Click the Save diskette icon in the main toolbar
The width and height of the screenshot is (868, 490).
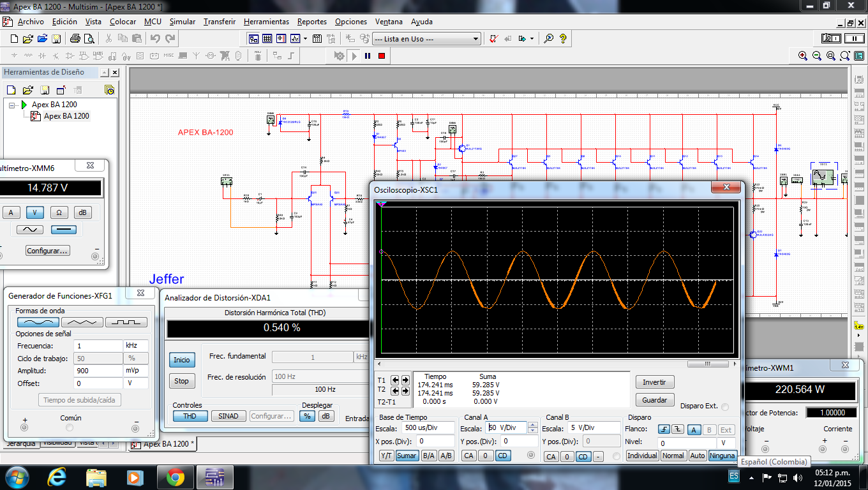56,38
